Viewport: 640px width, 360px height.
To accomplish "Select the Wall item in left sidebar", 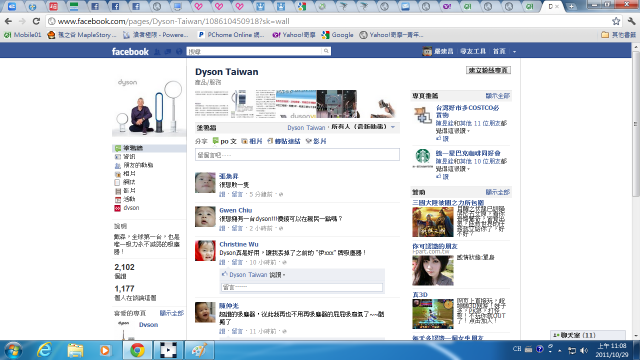I will pyautogui.click(x=149, y=148).
